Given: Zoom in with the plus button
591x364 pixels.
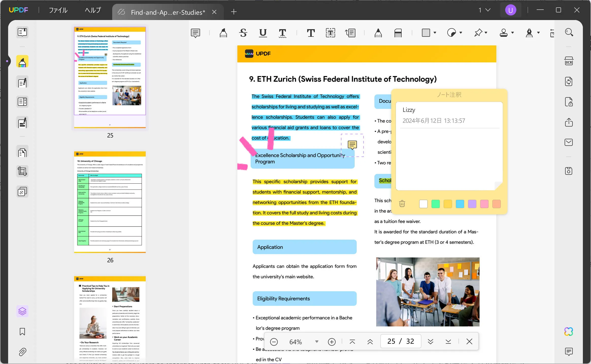Looking at the screenshot, I should coord(332,342).
